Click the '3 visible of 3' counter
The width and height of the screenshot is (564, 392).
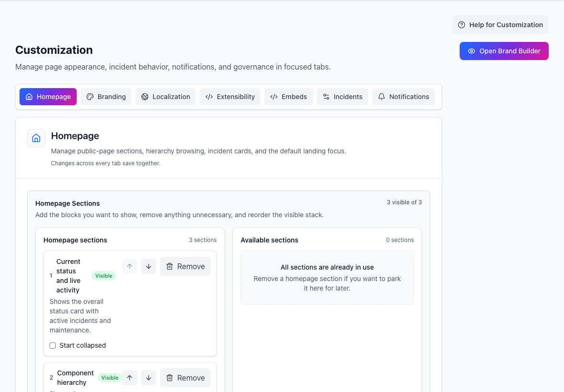pyautogui.click(x=404, y=202)
